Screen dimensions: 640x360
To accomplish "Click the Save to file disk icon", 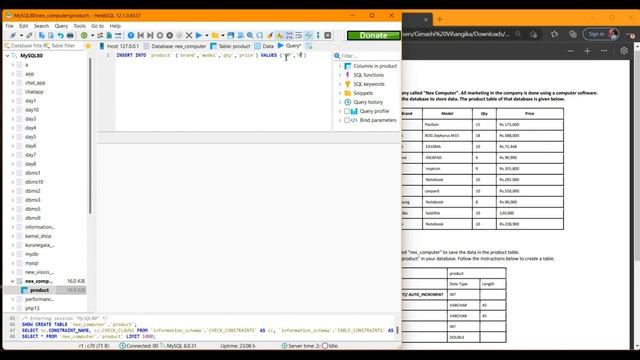I will coord(231,36).
